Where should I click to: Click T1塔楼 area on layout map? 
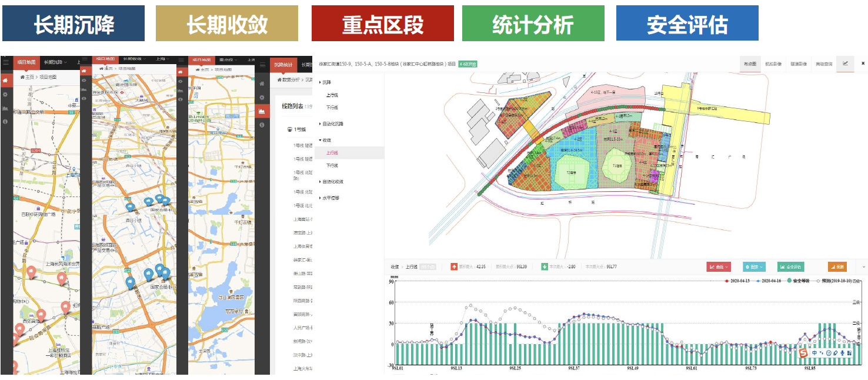[x=616, y=165]
